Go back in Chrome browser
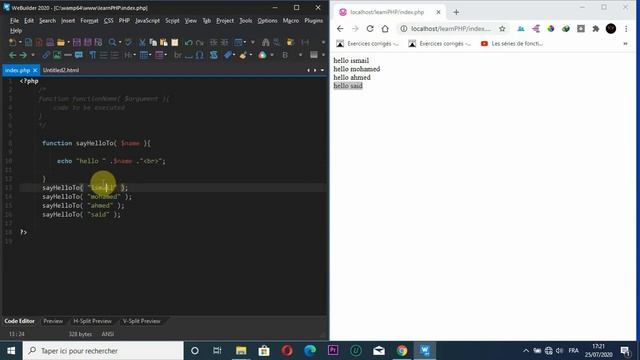 tap(340, 29)
